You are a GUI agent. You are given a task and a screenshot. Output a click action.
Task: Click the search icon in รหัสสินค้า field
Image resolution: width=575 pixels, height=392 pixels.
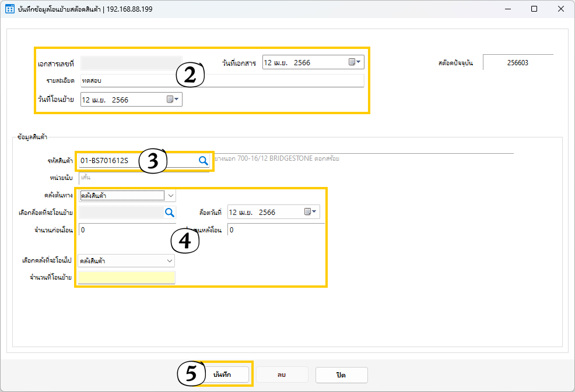point(203,161)
